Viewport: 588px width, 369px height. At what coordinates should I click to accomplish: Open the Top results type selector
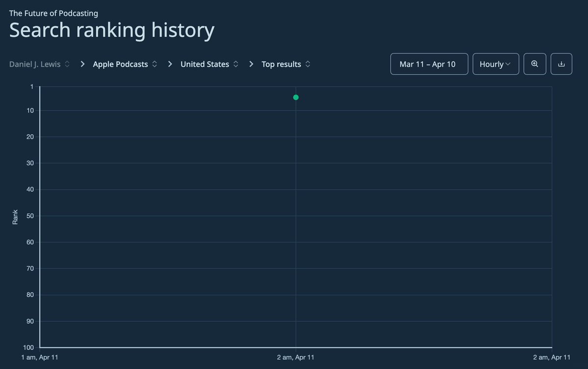tap(286, 64)
